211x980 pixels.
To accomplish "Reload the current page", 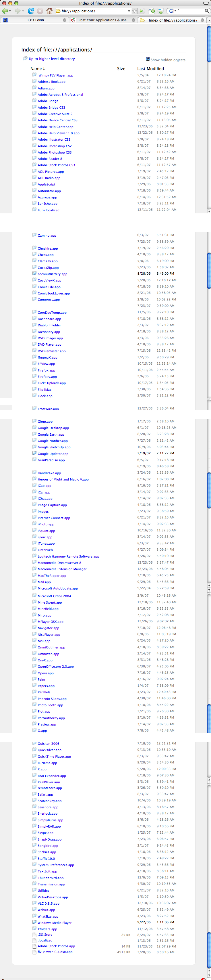I will tap(31, 11).
